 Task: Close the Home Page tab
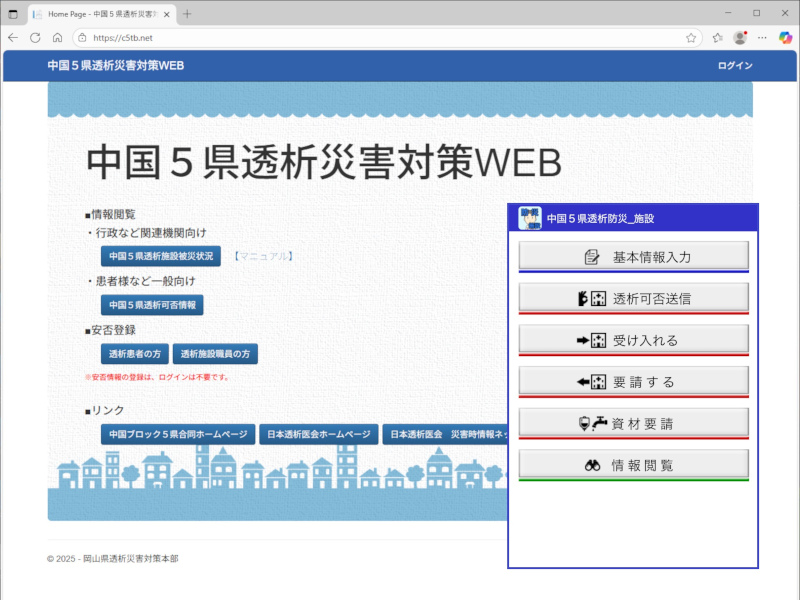tap(166, 14)
